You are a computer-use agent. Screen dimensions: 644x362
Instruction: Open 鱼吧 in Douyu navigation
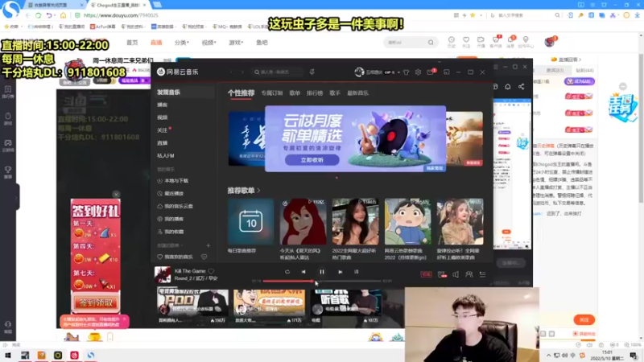(x=262, y=43)
